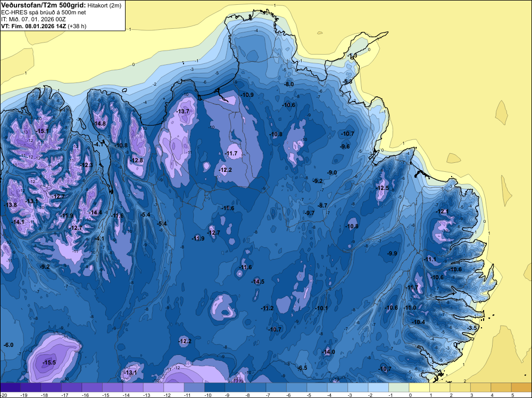532x398 pixels.
Task: Select the -13.8 temperature label
Action: 11,205
